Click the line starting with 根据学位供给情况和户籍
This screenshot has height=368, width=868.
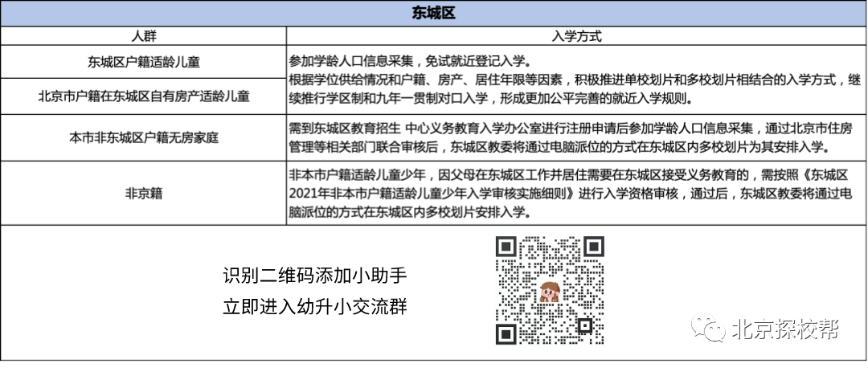[575, 80]
